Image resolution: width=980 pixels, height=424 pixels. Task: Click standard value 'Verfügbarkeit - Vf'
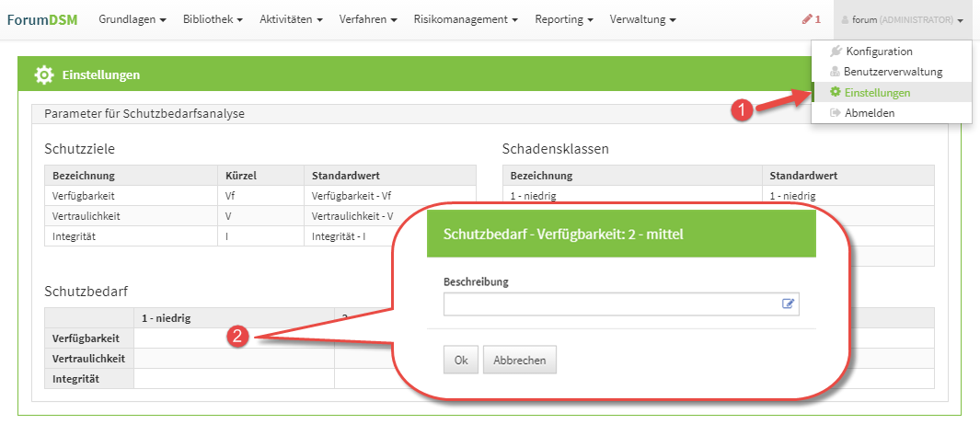tap(351, 196)
